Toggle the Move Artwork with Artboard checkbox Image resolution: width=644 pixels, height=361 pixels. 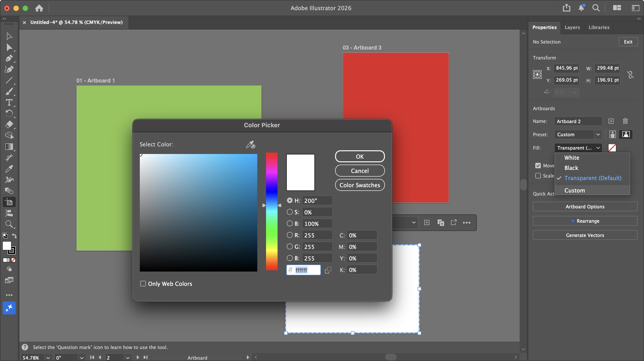538,165
